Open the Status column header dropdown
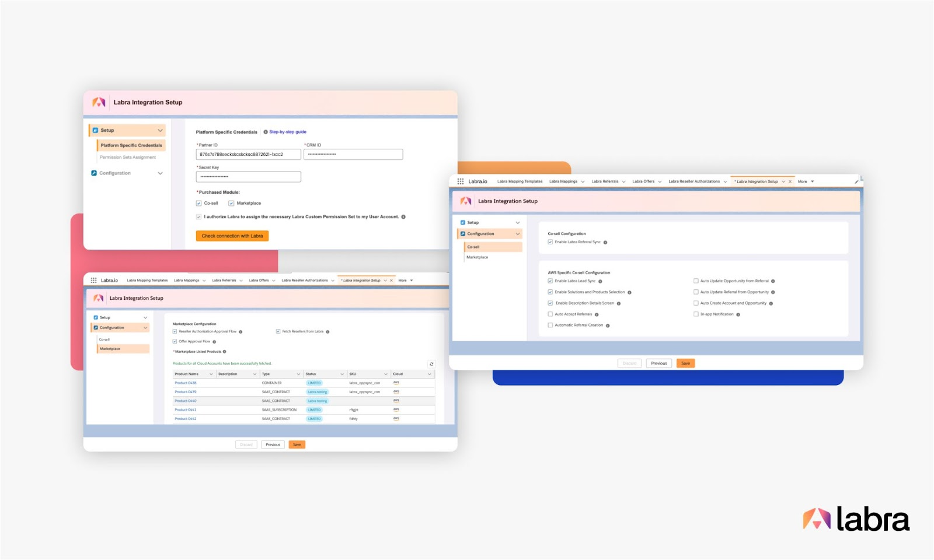Screen dimensions: 934x560 tap(342, 374)
